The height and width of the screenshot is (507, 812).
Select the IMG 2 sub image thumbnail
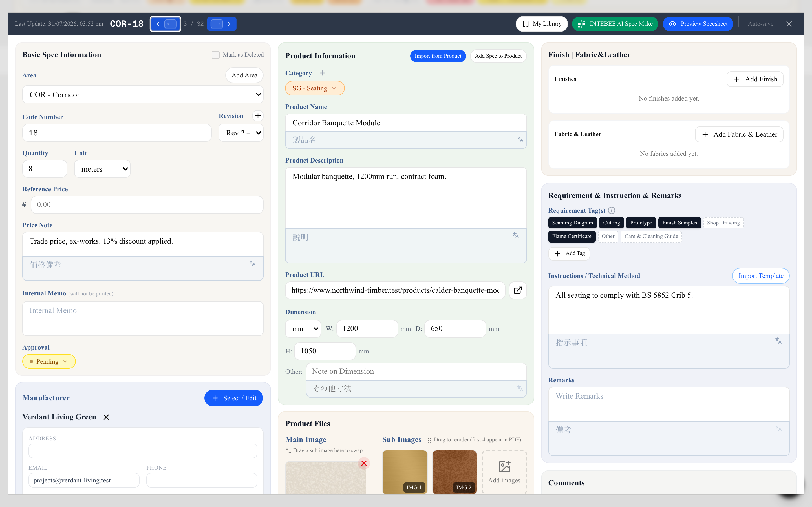click(455, 472)
